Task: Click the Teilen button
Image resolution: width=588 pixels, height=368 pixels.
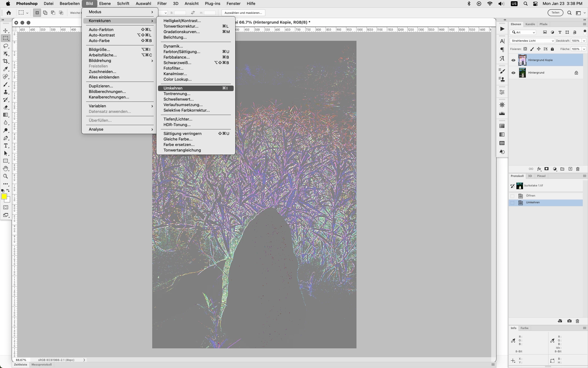Action: tap(555, 13)
